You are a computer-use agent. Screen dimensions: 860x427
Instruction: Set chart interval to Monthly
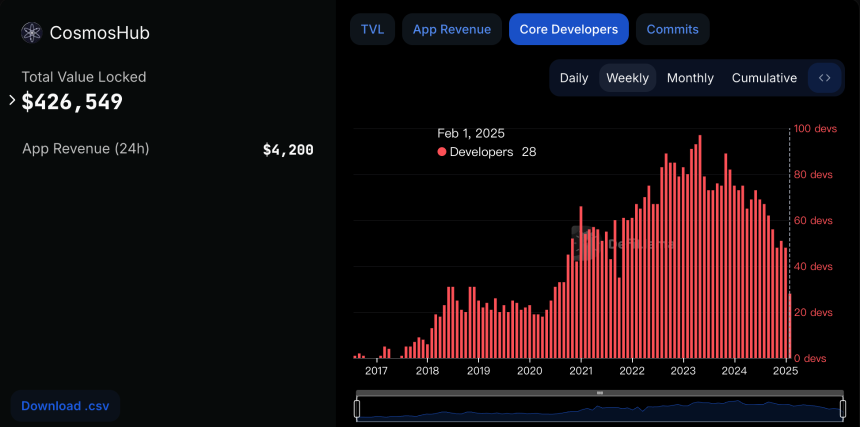690,78
